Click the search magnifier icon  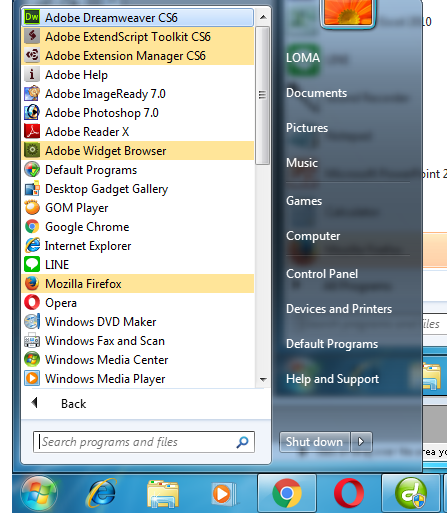pos(242,442)
